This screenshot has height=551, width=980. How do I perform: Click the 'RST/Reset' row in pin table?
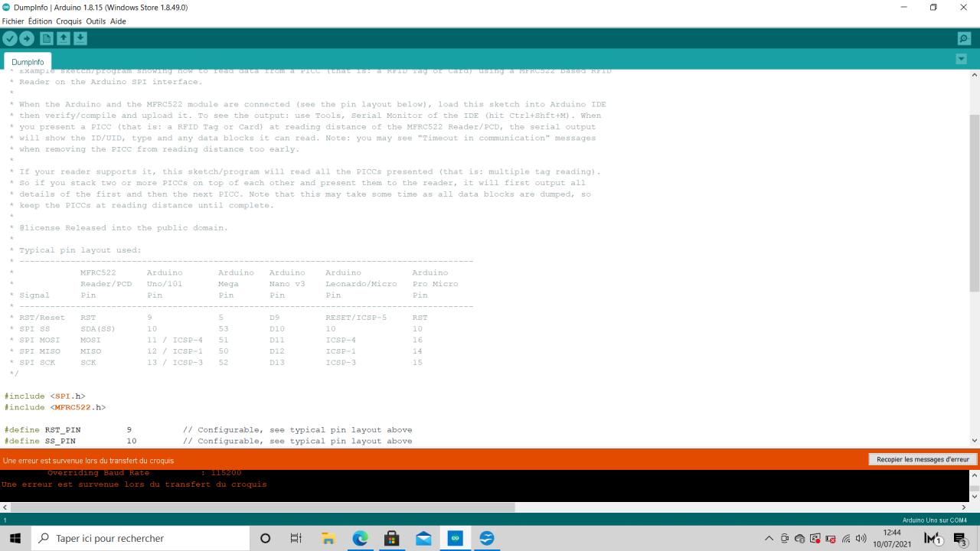click(219, 318)
